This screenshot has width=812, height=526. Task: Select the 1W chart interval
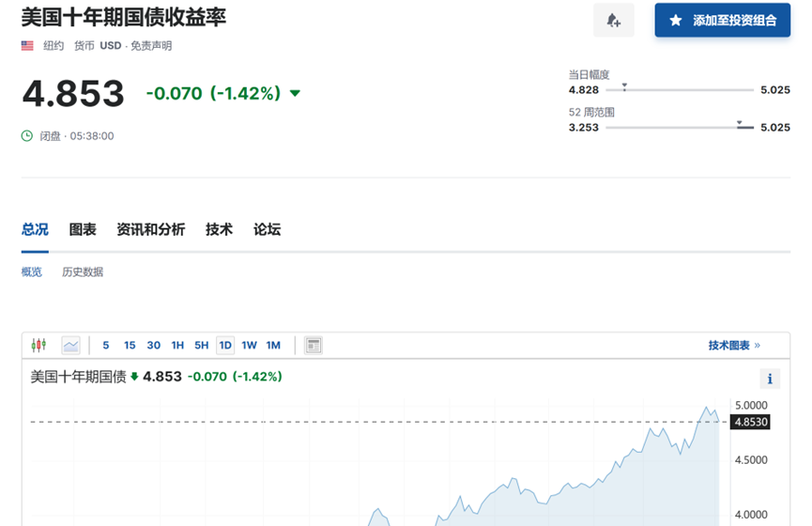249,346
